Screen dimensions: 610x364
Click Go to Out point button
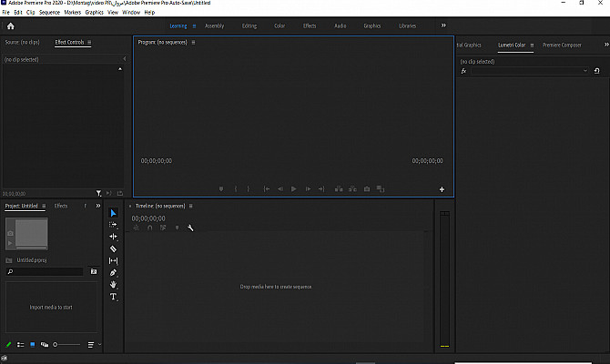pyautogui.click(x=321, y=189)
